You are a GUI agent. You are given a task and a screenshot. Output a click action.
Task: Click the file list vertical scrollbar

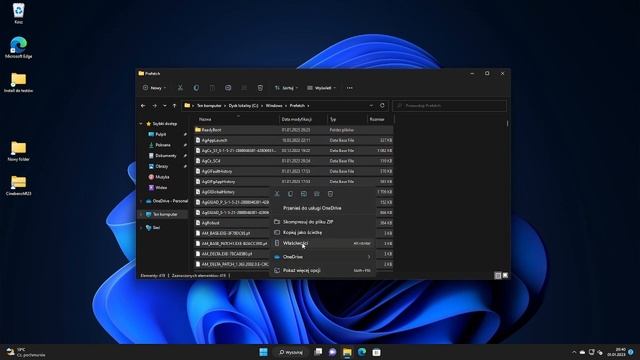pyautogui.click(x=507, y=123)
